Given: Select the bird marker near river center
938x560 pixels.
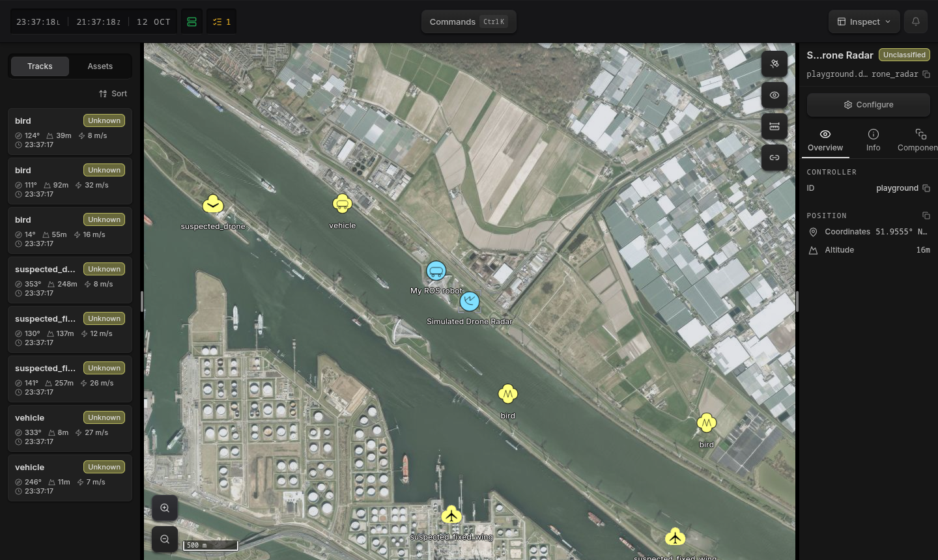Looking at the screenshot, I should click(508, 394).
